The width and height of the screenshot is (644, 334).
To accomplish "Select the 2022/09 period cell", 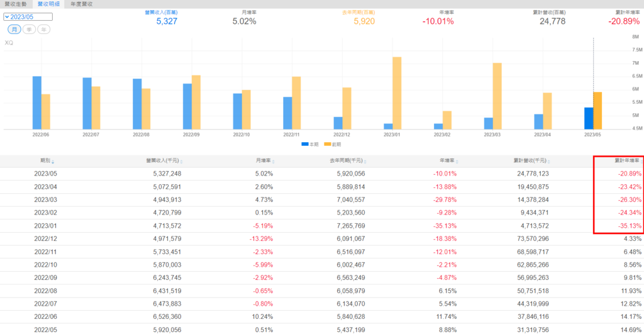I will (45, 278).
